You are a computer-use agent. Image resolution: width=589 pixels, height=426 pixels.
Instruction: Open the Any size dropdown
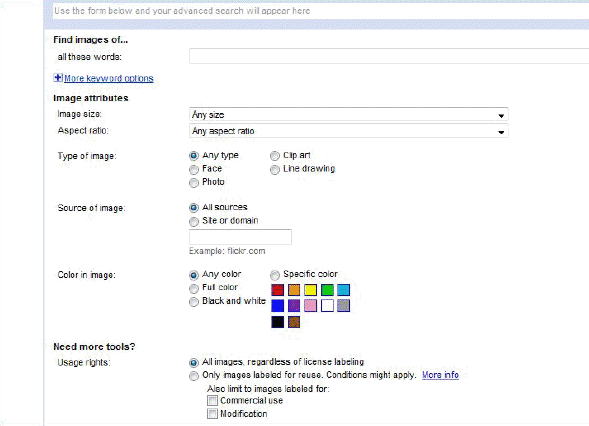coord(349,115)
